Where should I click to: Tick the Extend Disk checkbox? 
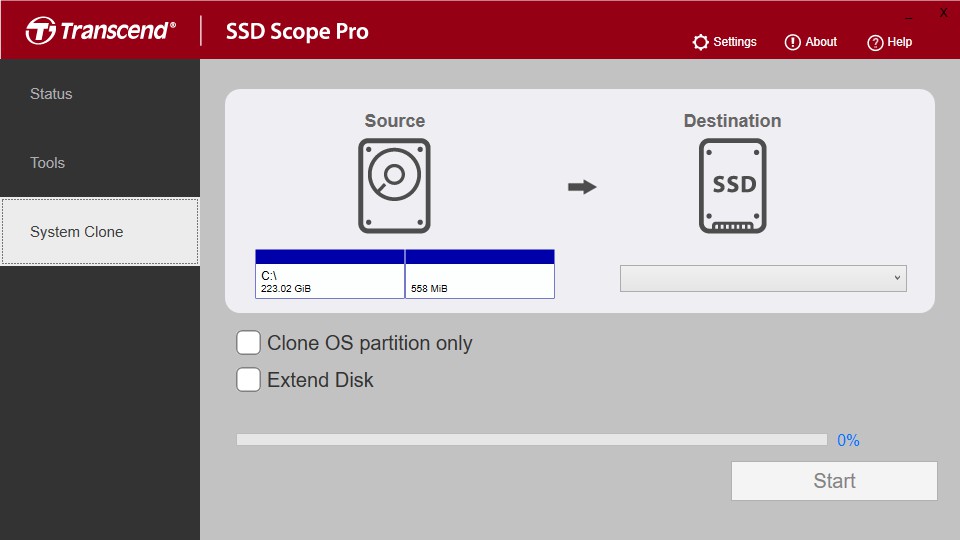[248, 380]
